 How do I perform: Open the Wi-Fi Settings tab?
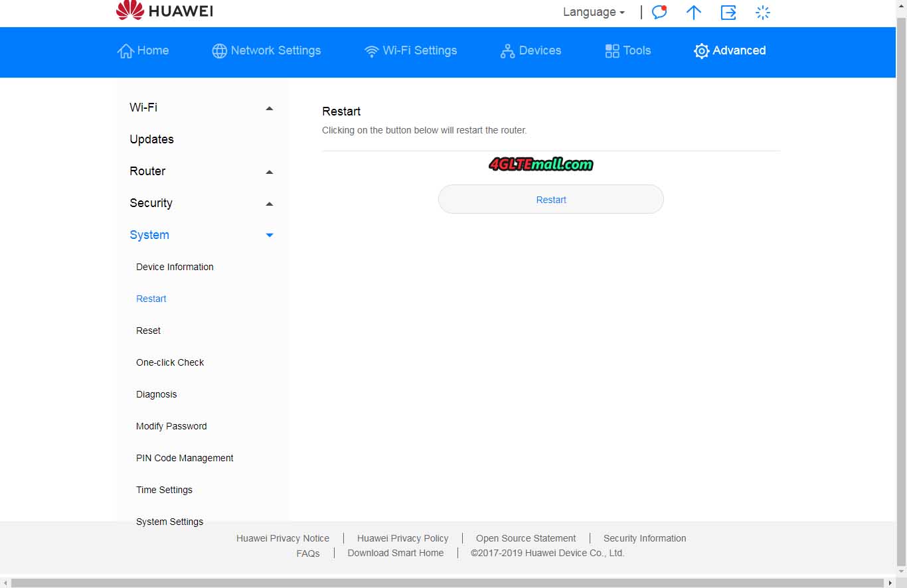coord(411,50)
